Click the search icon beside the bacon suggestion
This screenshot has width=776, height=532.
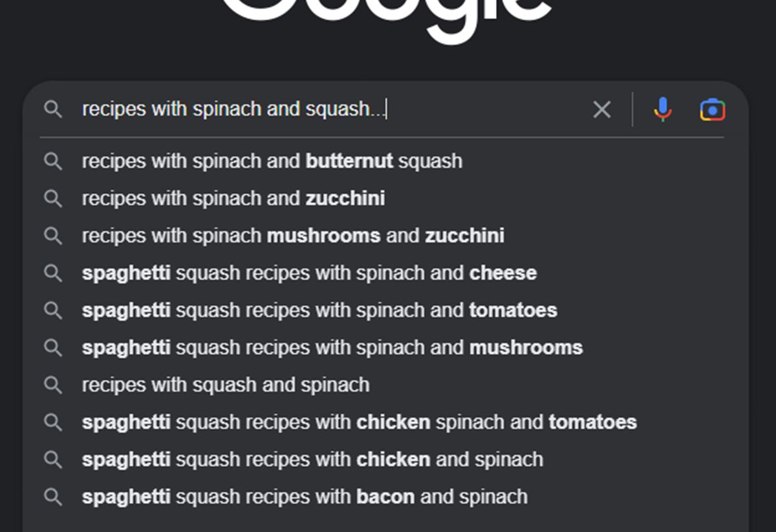click(x=54, y=497)
